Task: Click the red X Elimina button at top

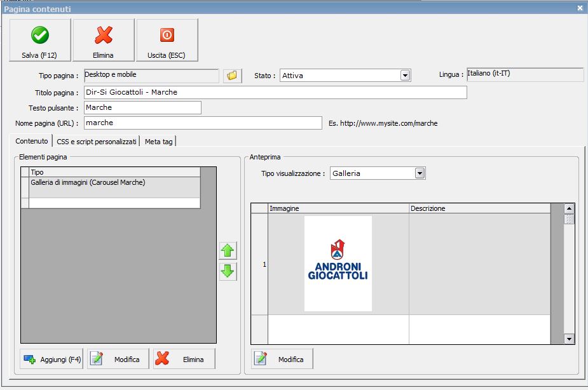Action: [x=104, y=40]
